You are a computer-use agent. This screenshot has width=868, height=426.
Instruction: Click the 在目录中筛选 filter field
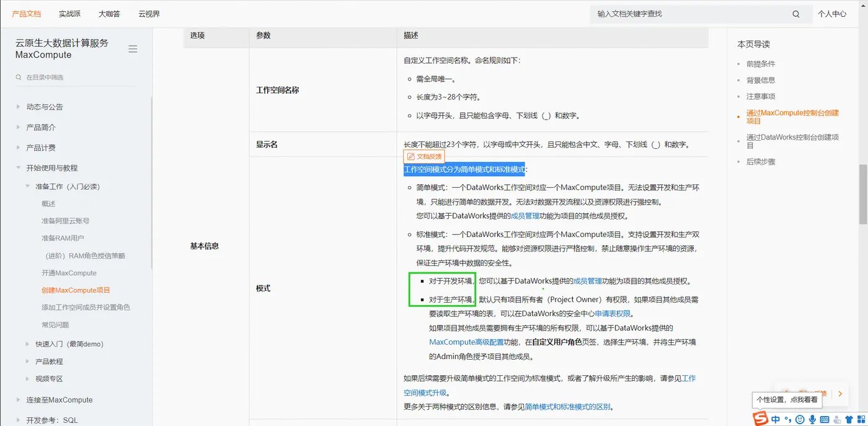[x=76, y=78]
